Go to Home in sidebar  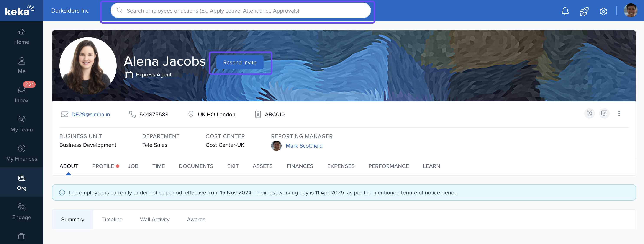point(21,36)
